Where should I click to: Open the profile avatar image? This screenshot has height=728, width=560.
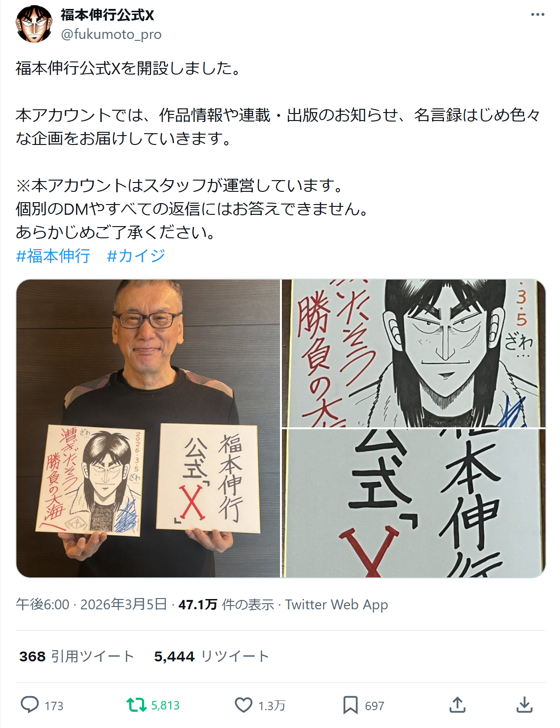tap(34, 24)
